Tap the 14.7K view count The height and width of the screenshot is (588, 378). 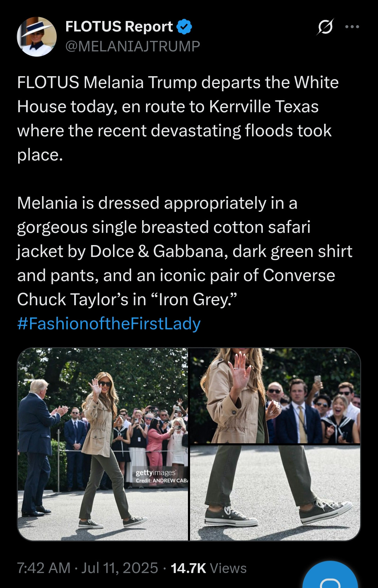pyautogui.click(x=188, y=568)
